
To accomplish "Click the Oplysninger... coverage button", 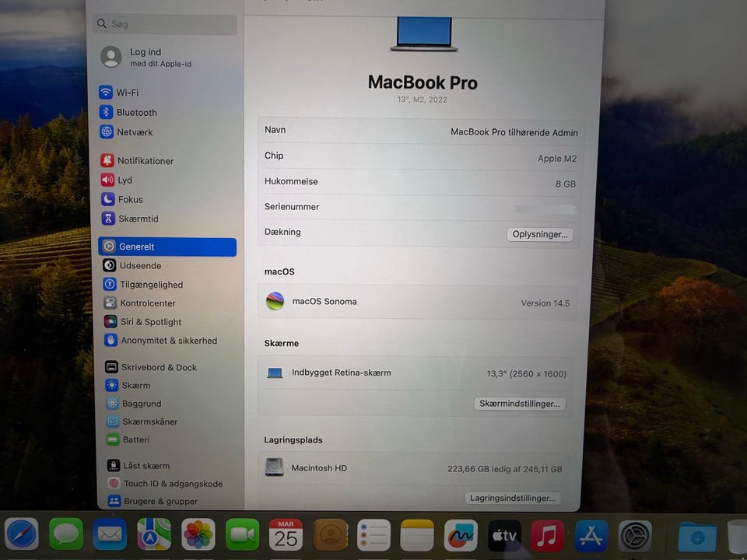I will pos(540,234).
